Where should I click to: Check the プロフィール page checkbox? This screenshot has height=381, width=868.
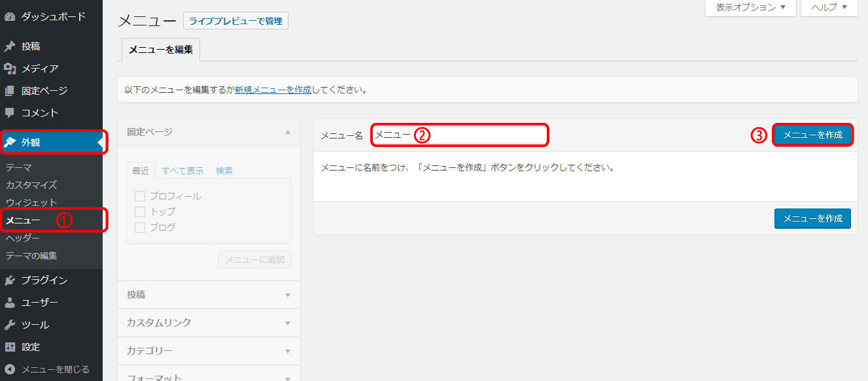[139, 196]
